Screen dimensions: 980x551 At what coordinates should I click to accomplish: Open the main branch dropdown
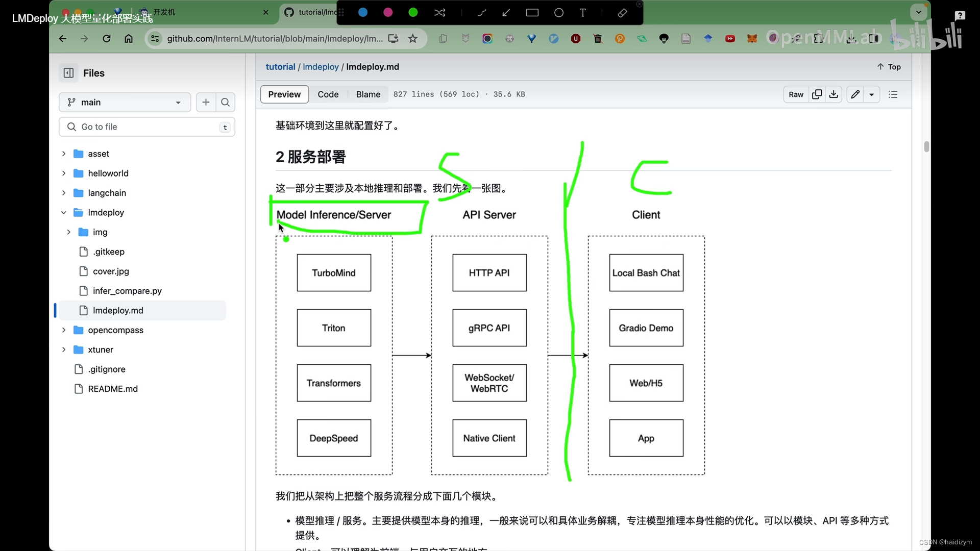(125, 103)
